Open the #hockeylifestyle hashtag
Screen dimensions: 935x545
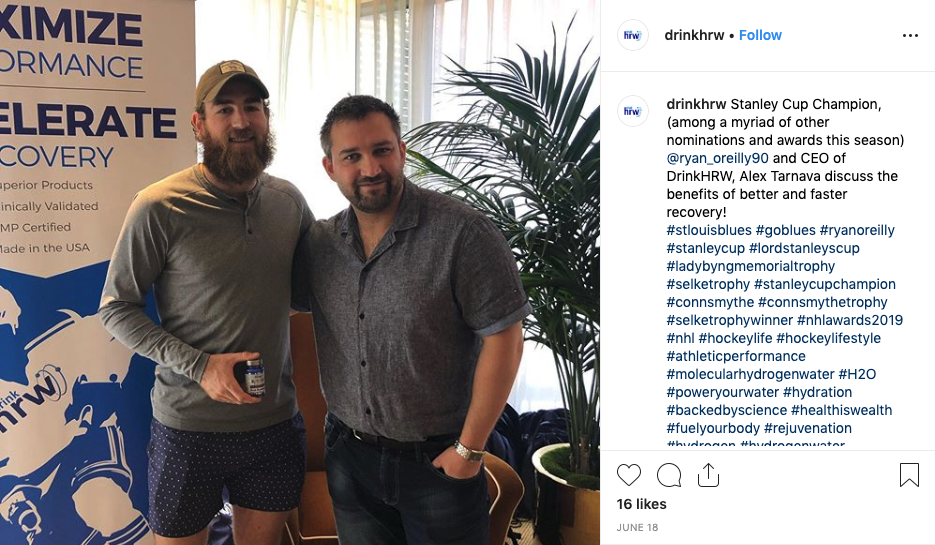click(828, 338)
